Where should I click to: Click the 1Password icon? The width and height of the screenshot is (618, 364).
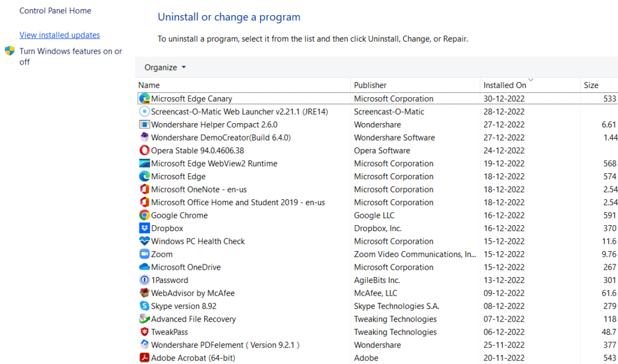[x=145, y=280]
